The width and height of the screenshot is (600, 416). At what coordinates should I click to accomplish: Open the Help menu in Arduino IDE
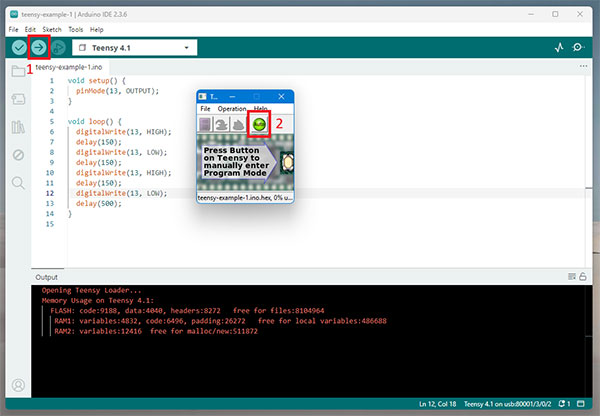click(x=96, y=29)
